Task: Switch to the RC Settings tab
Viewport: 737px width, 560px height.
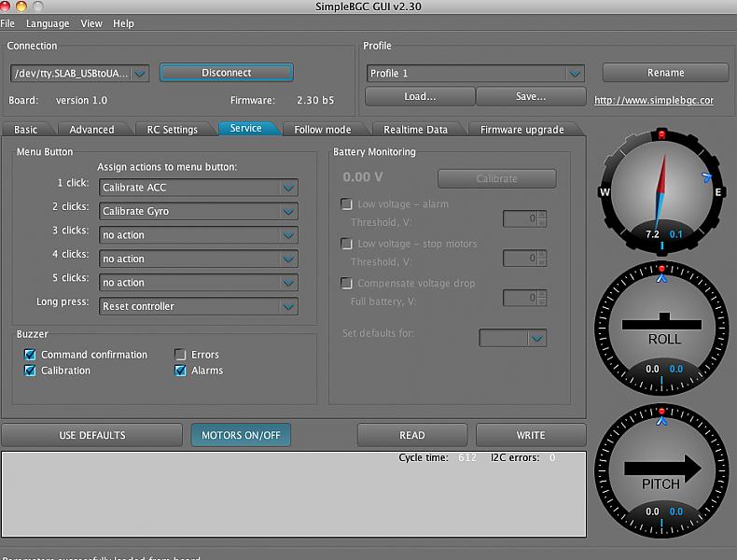Action: pos(172,130)
